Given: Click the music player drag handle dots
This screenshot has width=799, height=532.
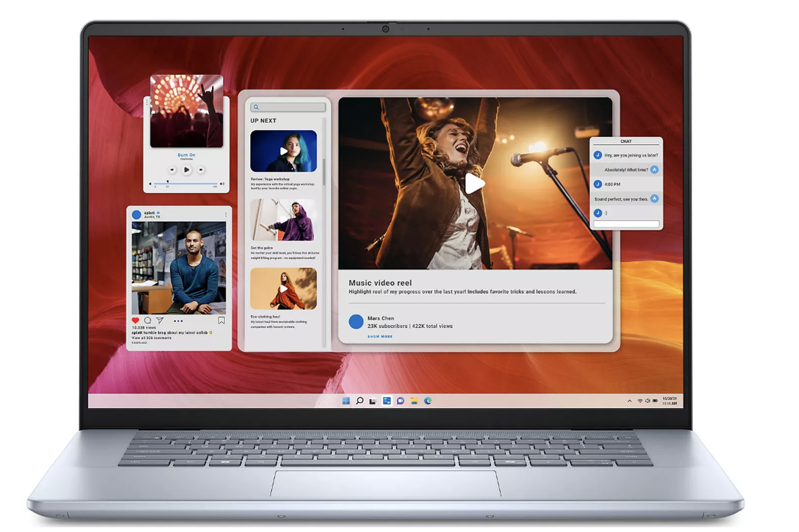Looking at the screenshot, I should click(147, 103).
